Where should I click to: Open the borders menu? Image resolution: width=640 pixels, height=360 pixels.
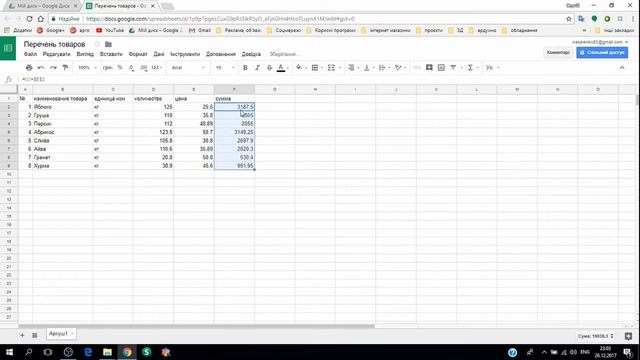coord(315,68)
